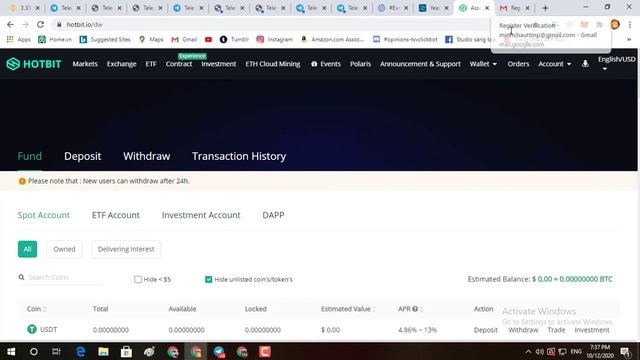Screen dimensions: 640x360
Task: Click Investment link in USDT row
Action: coord(592,330)
